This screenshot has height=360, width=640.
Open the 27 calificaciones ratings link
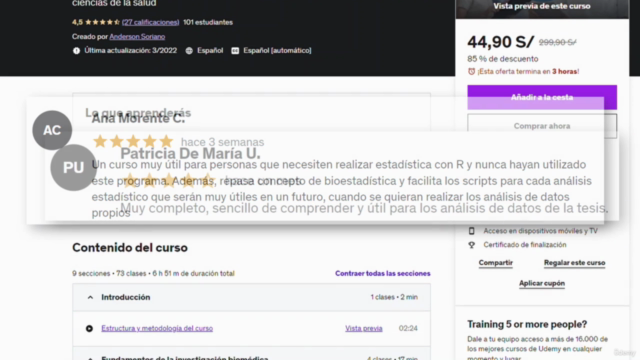(x=150, y=22)
